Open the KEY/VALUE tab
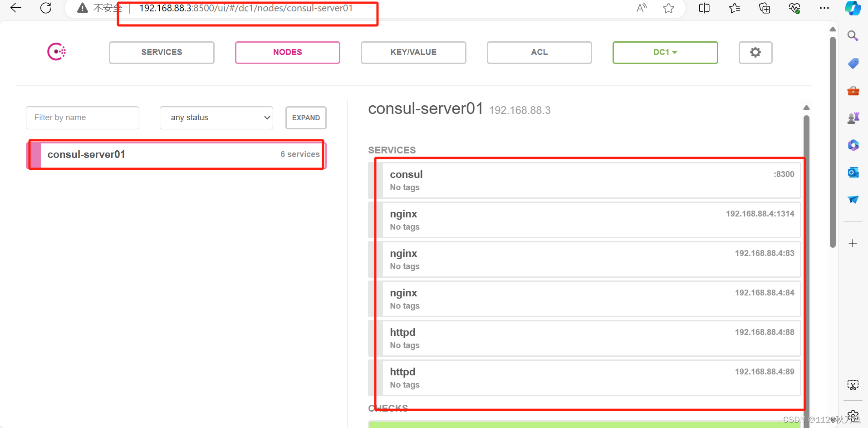Viewport: 868px width, 428px height. [x=413, y=52]
